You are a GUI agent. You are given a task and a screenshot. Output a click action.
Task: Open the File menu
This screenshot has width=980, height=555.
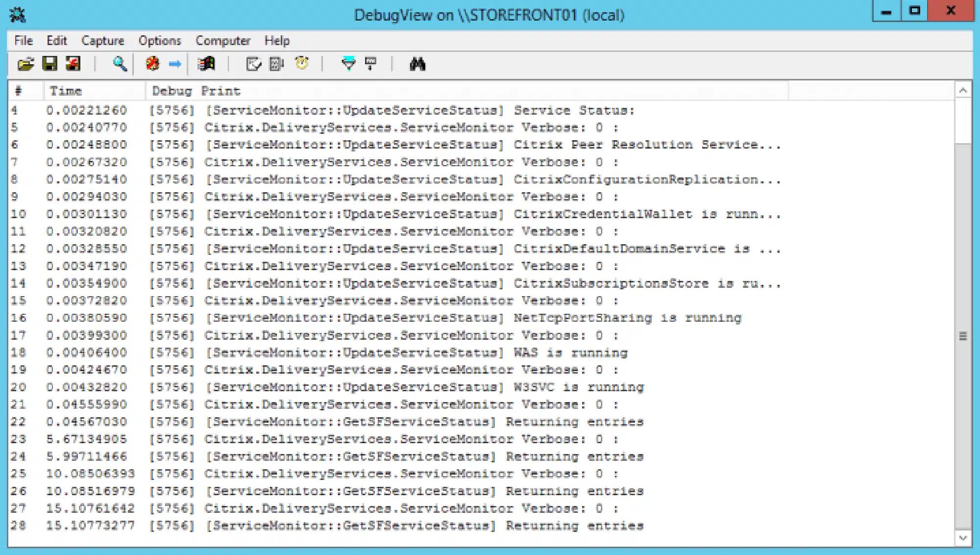(24, 41)
